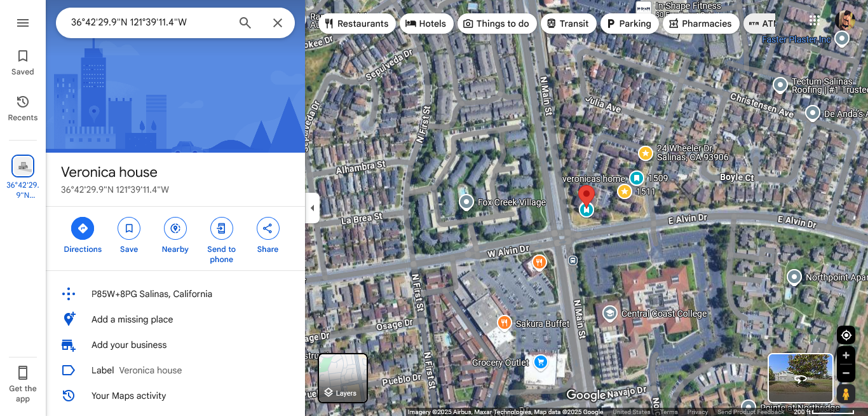Open the Google account profile picture

click(x=845, y=20)
